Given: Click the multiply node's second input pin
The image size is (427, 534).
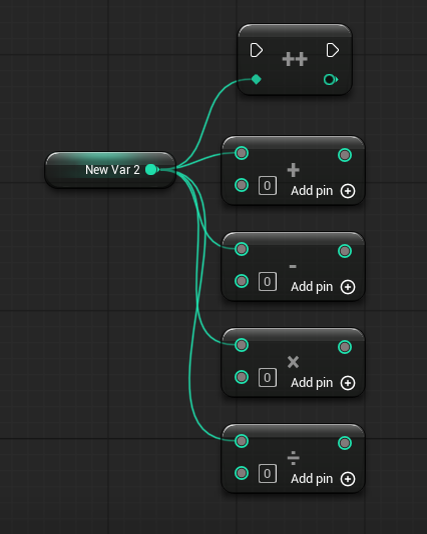Looking at the screenshot, I should [x=241, y=377].
